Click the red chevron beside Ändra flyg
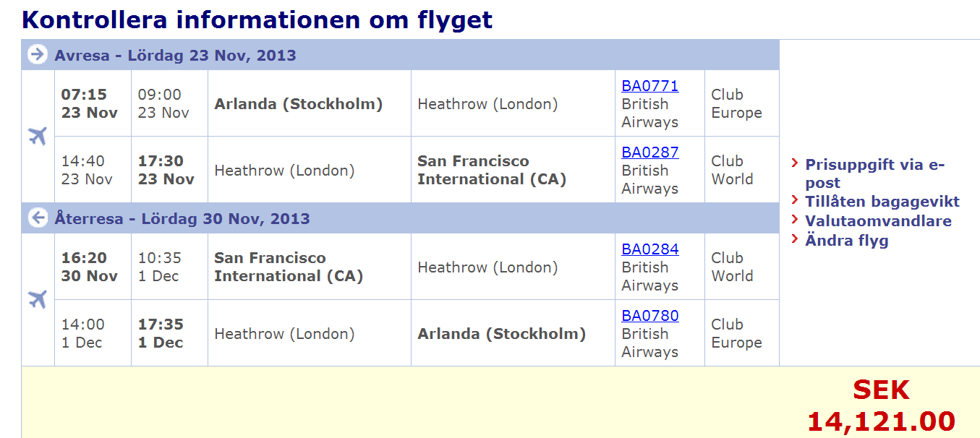The height and width of the screenshot is (438, 980). (x=795, y=239)
